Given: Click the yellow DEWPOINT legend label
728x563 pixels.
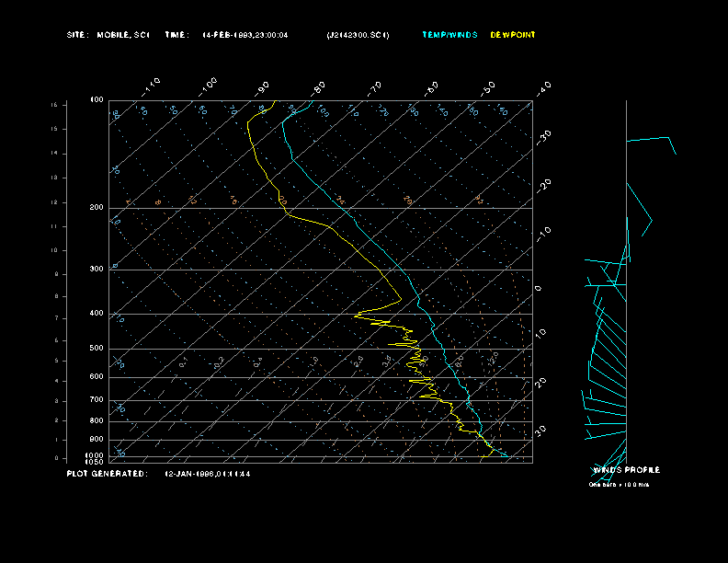Looking at the screenshot, I should 512,35.
